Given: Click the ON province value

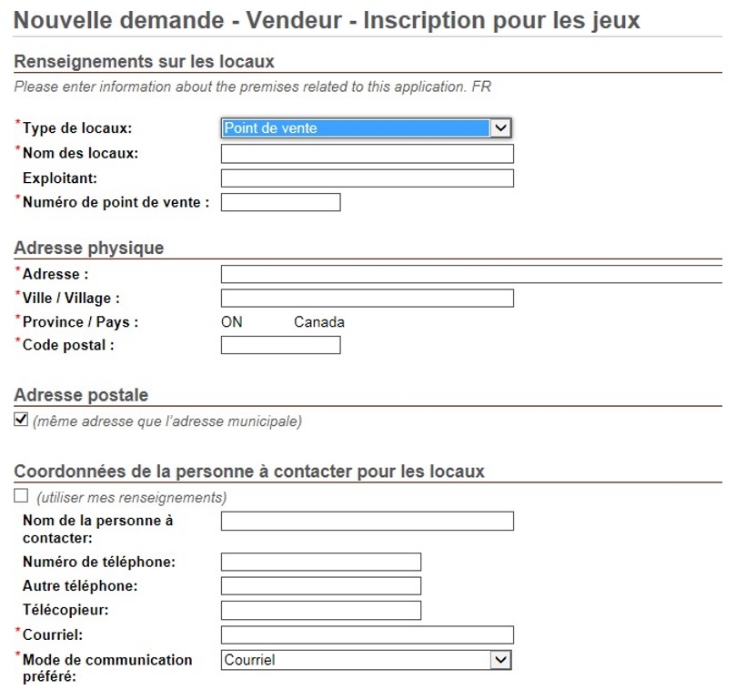Looking at the screenshot, I should click(x=232, y=322).
